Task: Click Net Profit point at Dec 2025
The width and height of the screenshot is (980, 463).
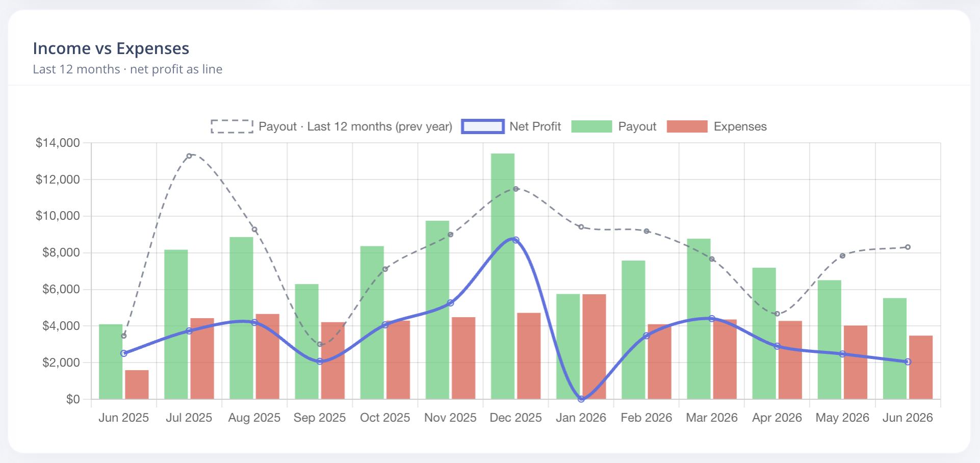Action: [516, 240]
